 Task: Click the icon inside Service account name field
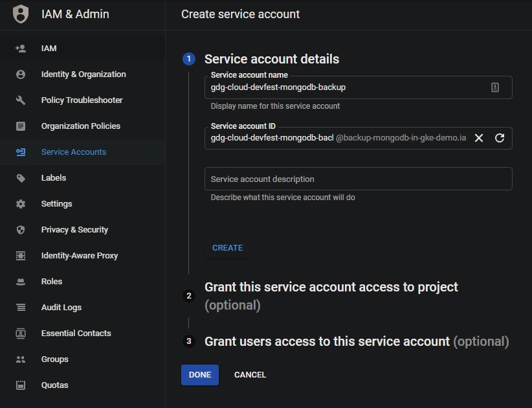coord(495,87)
